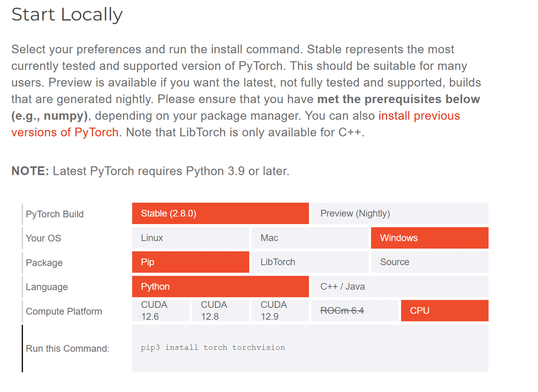
Task: Select the LibTorch package option
Action: (310, 262)
